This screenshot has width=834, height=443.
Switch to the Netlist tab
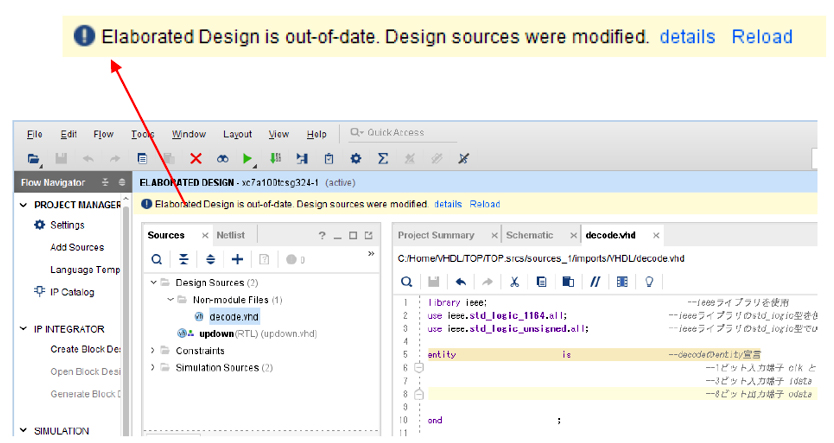coord(230,235)
